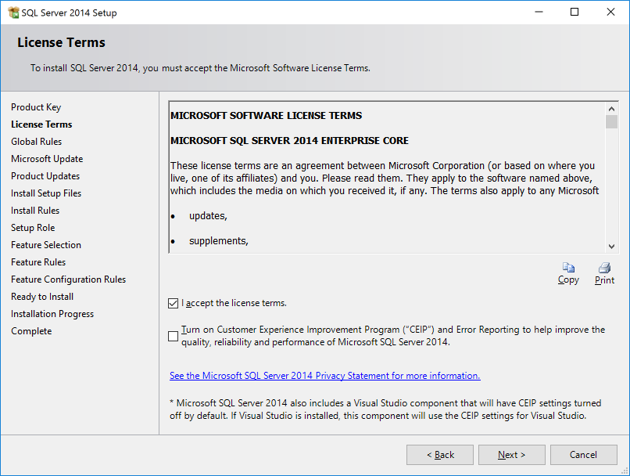Click the Copy icon for license text
This screenshot has width=630, height=476.
pos(568,268)
